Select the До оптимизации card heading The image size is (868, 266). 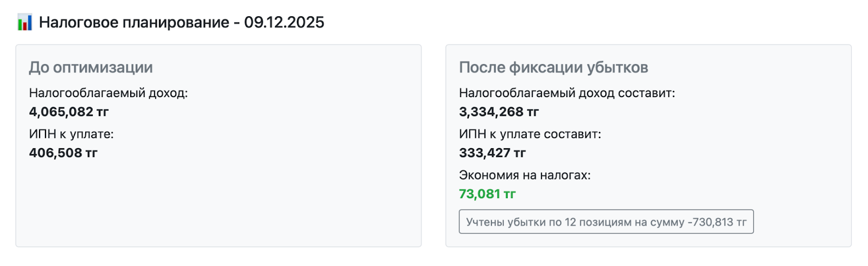[x=91, y=67]
